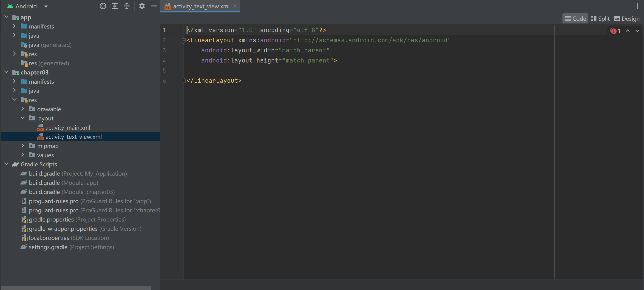Switch editor to Code view

point(575,19)
